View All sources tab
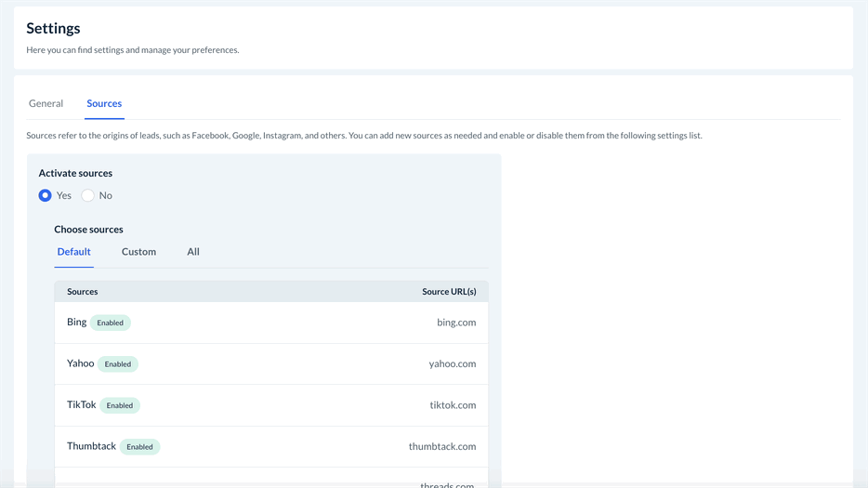 [x=193, y=252]
